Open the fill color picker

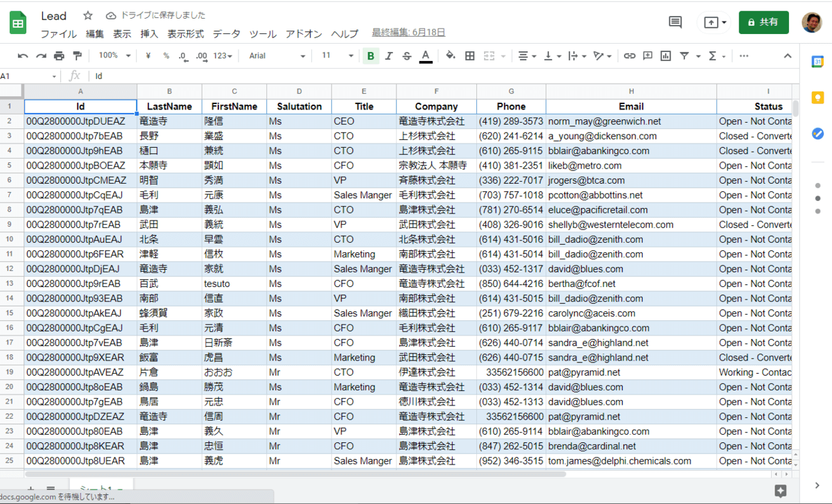451,56
